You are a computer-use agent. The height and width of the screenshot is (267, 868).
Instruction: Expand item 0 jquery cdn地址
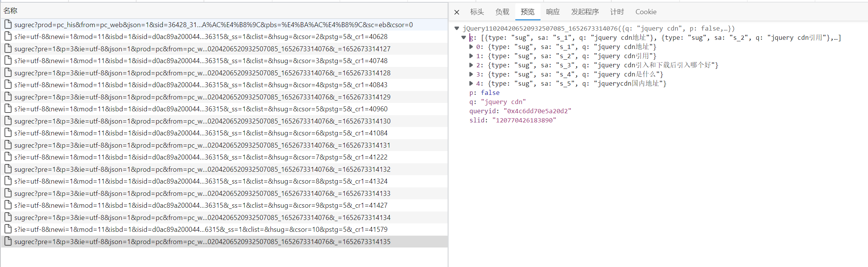tap(471, 47)
